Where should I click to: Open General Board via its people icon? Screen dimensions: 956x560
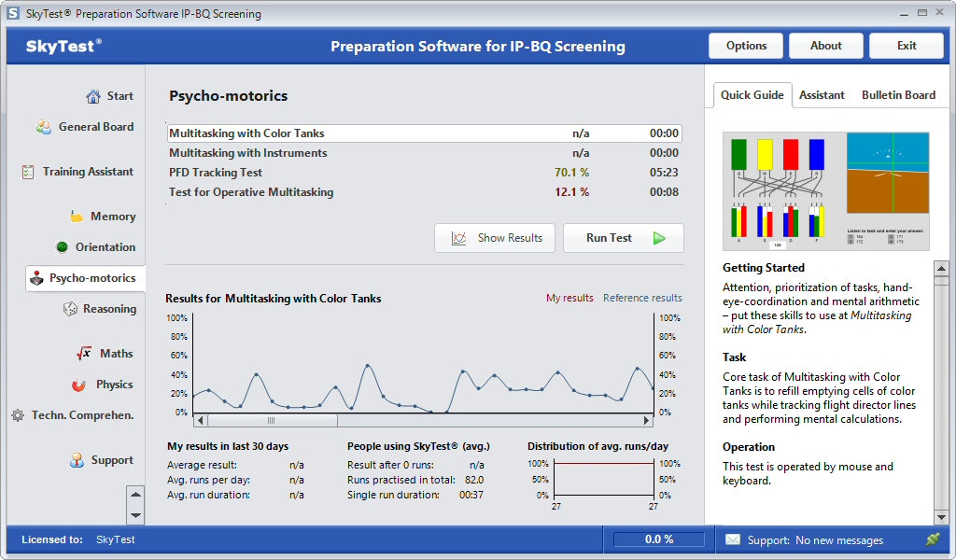pos(44,127)
